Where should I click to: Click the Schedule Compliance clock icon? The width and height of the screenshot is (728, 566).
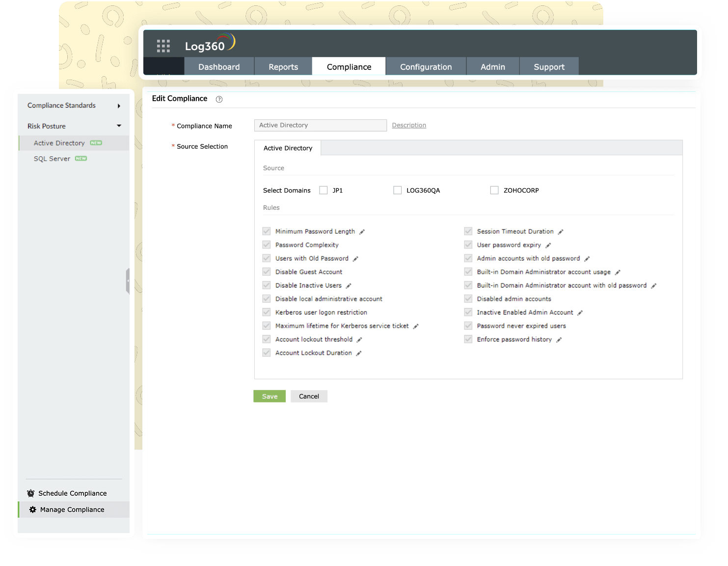click(31, 493)
